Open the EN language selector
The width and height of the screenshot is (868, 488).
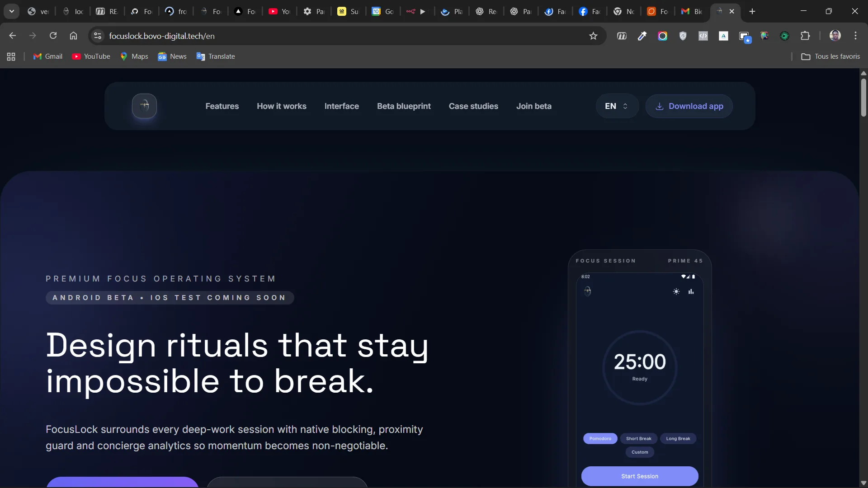tap(617, 106)
